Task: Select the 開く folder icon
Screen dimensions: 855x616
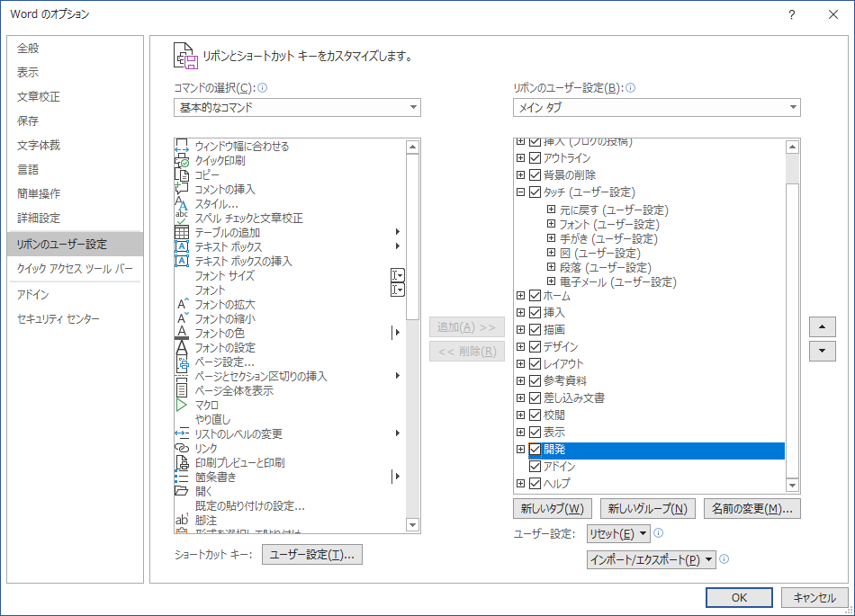Action: pos(182,491)
